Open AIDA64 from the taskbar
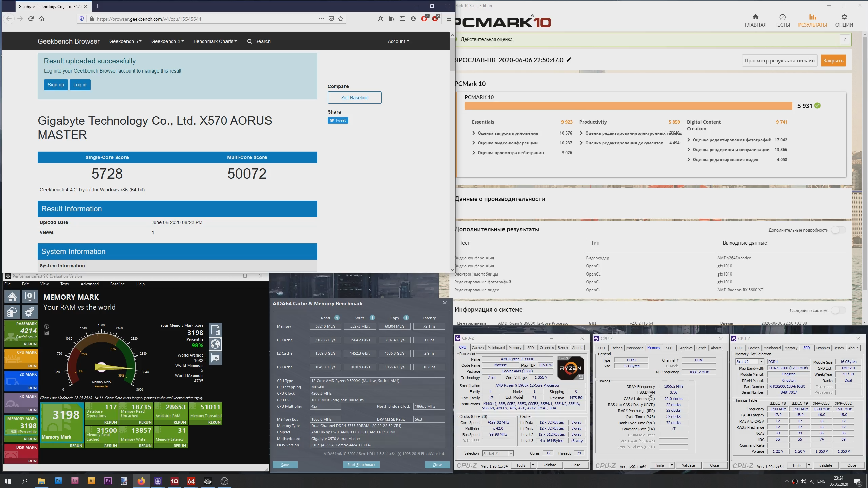 [x=191, y=481]
